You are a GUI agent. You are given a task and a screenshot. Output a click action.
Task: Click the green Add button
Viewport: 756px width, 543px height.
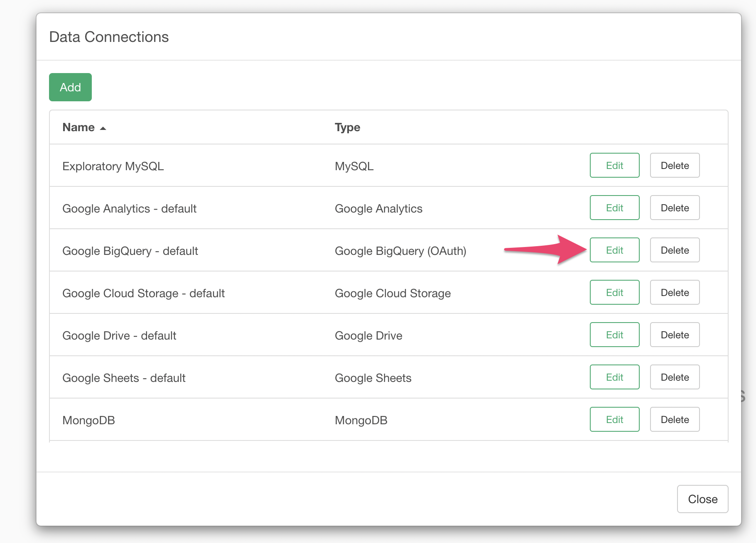[x=70, y=87]
